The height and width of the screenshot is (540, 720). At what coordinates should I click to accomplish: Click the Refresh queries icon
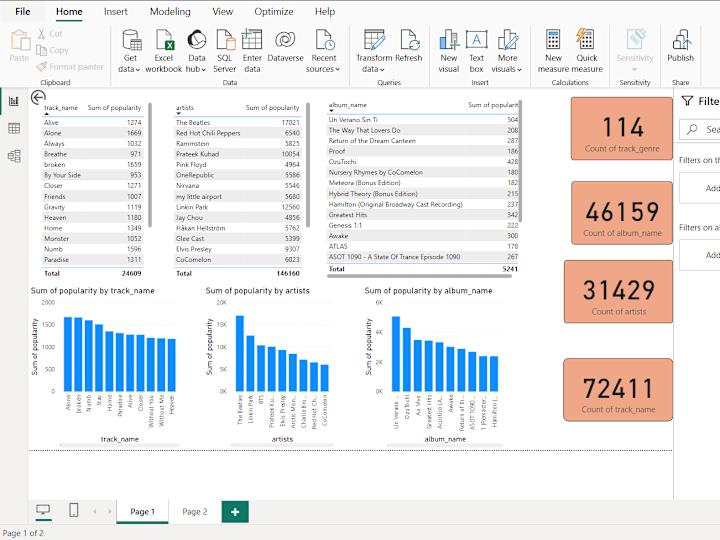coord(408,40)
